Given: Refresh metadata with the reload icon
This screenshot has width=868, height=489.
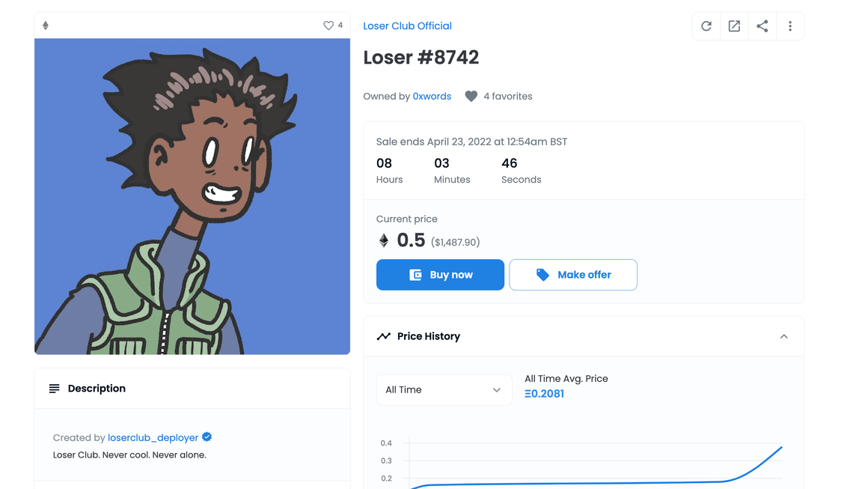Looking at the screenshot, I should pos(706,26).
